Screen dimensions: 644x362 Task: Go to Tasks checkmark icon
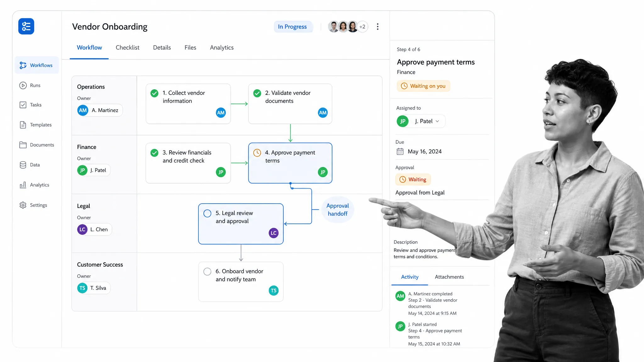tap(23, 105)
